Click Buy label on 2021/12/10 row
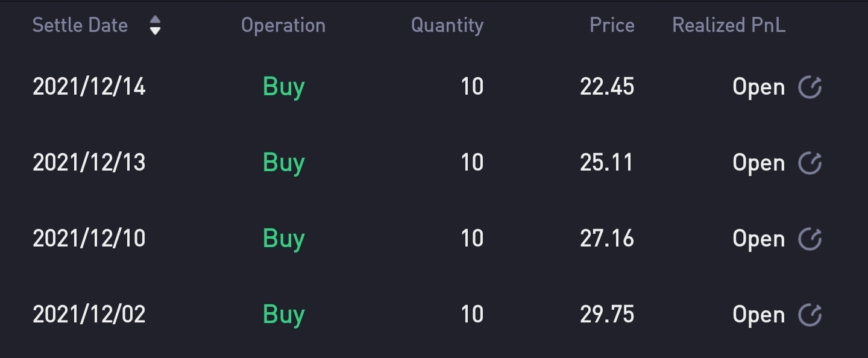The image size is (868, 358). coord(284,239)
